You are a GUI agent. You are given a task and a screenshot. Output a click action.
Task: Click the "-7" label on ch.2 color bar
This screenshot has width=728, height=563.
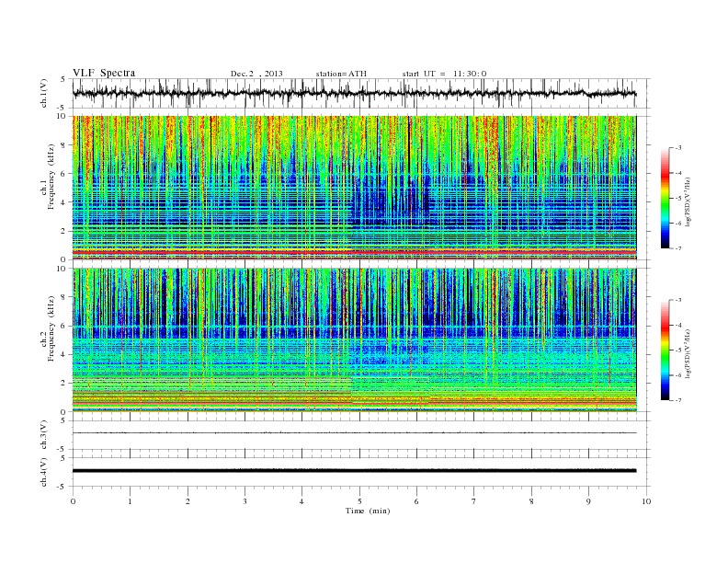pyautogui.click(x=677, y=400)
